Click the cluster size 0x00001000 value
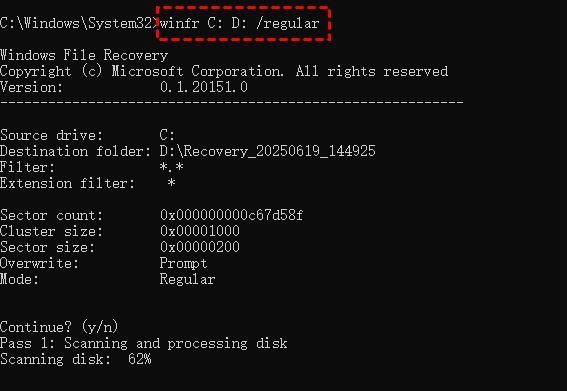This screenshot has width=567, height=391. (200, 231)
